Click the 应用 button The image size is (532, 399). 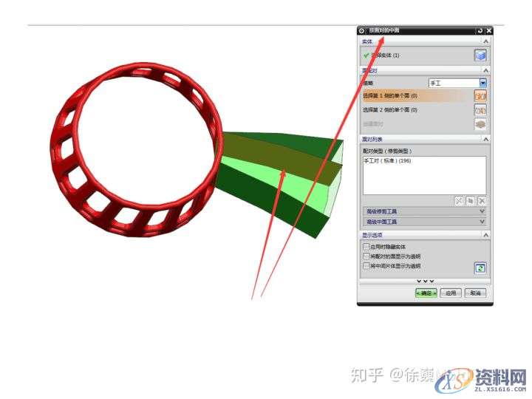tap(451, 293)
